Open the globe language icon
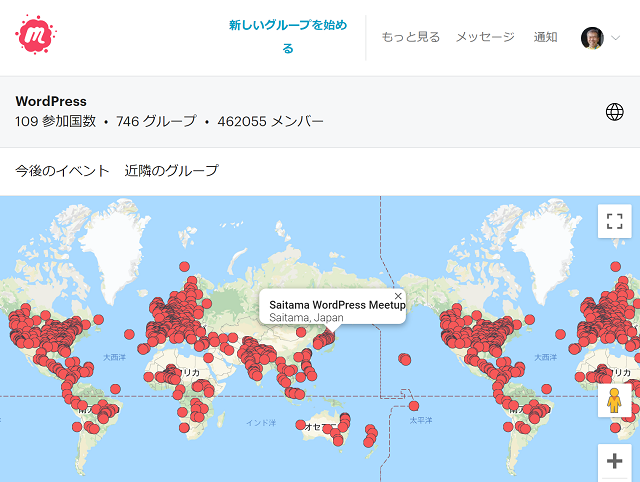 (x=614, y=111)
